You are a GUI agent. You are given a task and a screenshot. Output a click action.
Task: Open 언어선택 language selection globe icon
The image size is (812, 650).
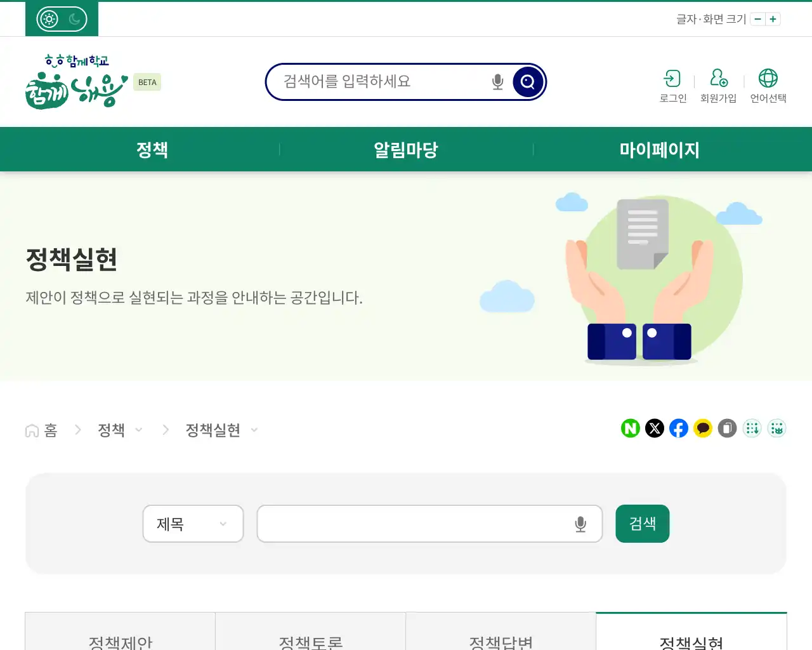(x=768, y=79)
